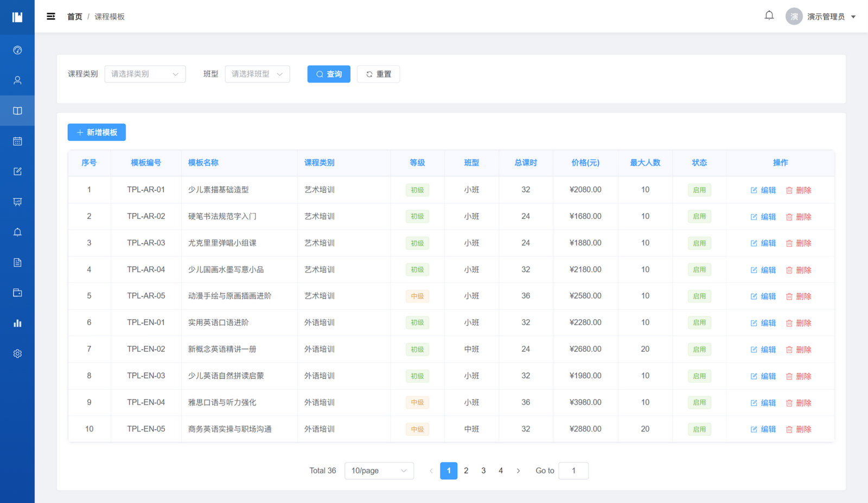Edit template TPL-AR-03
Image resolution: width=868 pixels, height=503 pixels.
pyautogui.click(x=763, y=243)
